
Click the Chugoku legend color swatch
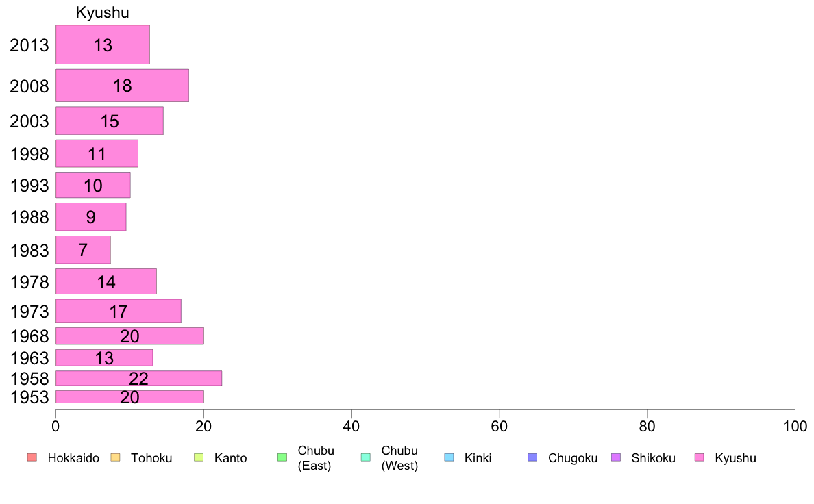pos(532,457)
